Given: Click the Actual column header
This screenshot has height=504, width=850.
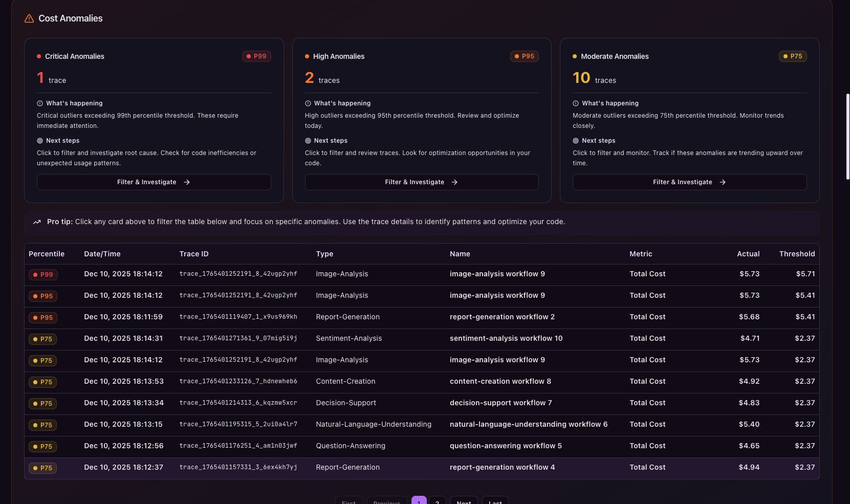Looking at the screenshot, I should [x=748, y=254].
